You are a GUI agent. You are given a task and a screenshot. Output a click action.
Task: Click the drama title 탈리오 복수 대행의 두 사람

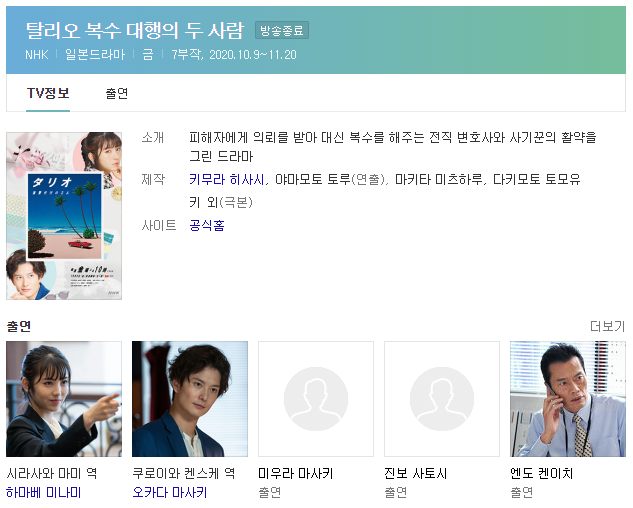pos(135,30)
